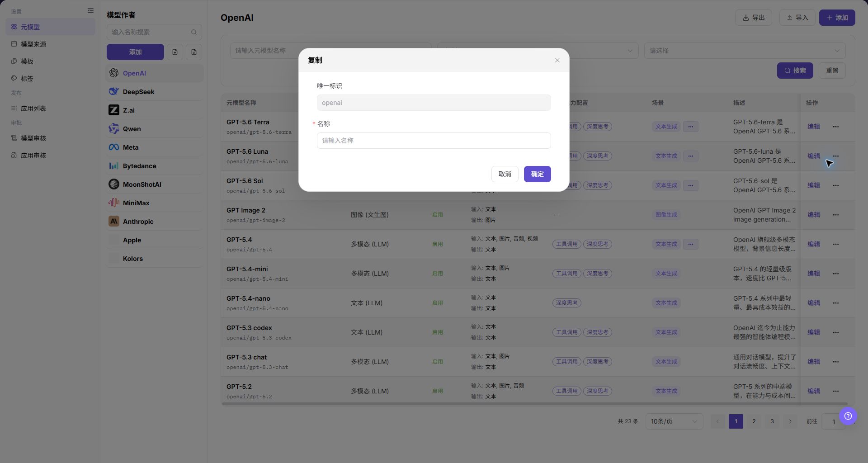Go to page 3
The width and height of the screenshot is (868, 463).
(772, 421)
